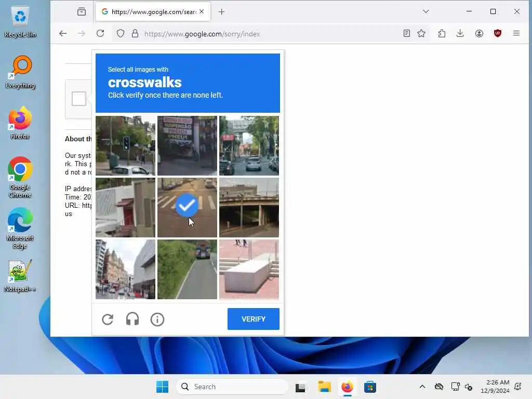The width and height of the screenshot is (532, 399).
Task: Reload the current page
Action: point(100,34)
